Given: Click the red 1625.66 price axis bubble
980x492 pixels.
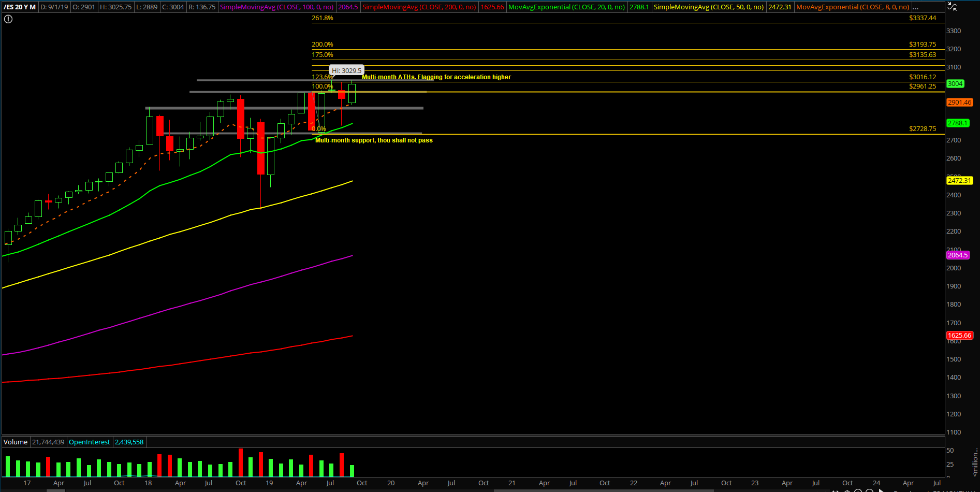Looking at the screenshot, I should (959, 336).
